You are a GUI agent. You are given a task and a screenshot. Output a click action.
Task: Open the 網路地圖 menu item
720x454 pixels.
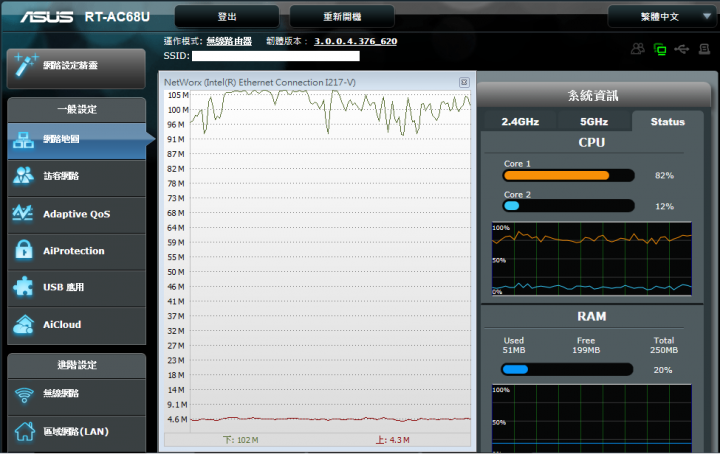tap(77, 140)
